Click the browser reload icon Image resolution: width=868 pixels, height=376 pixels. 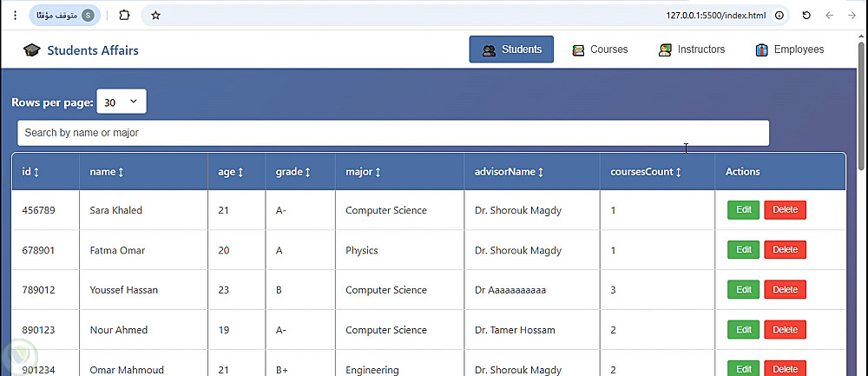pyautogui.click(x=806, y=15)
